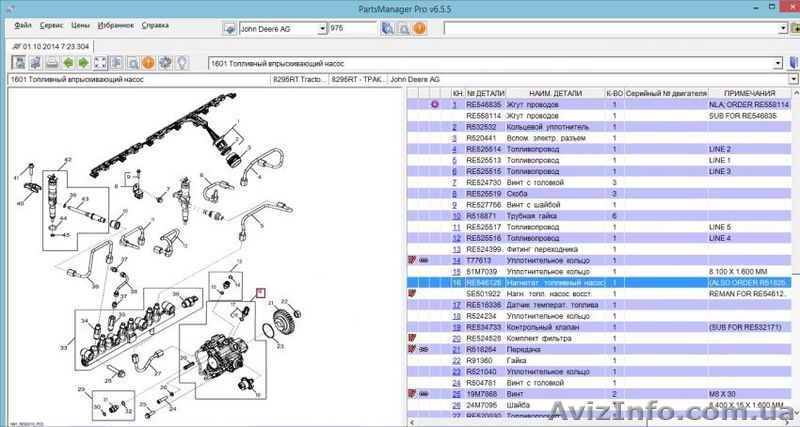Image resolution: width=800 pixels, height=427 pixels.
Task: Open the John Deere AG catalog dropdown
Action: 322,29
